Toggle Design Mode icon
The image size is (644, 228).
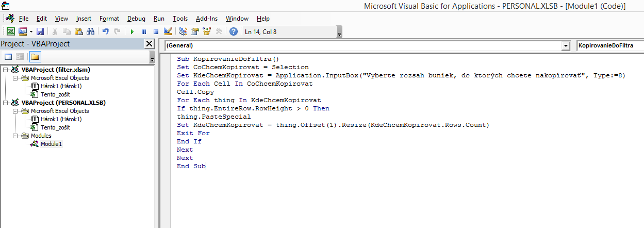point(168,31)
